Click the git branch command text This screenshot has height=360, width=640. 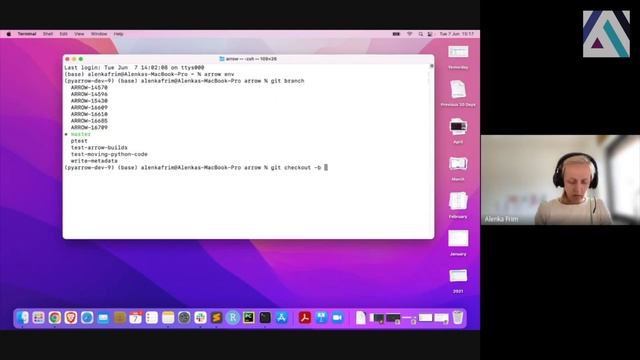(x=288, y=81)
